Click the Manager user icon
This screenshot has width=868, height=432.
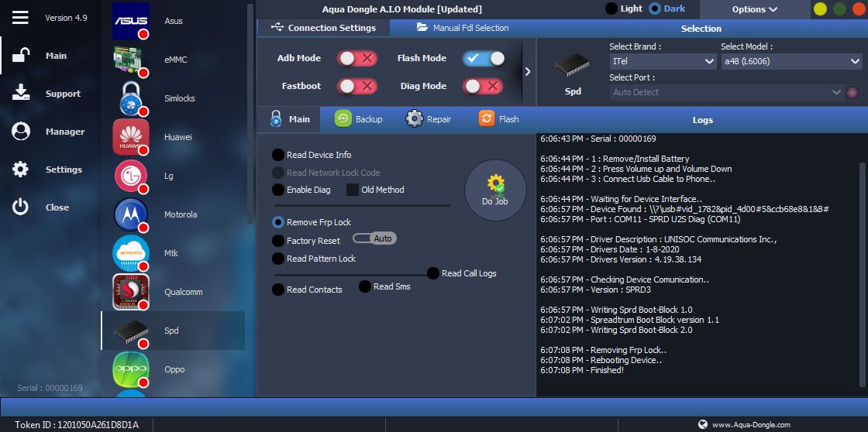click(x=21, y=131)
